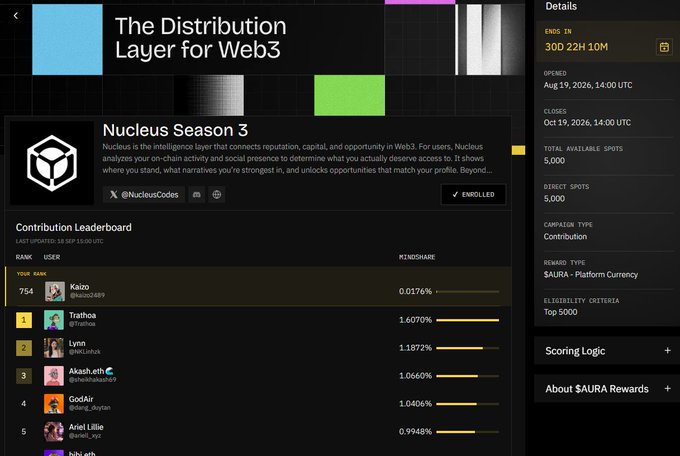Open Akash.eth's profile avatar
The width and height of the screenshot is (680, 456).
[54, 376]
